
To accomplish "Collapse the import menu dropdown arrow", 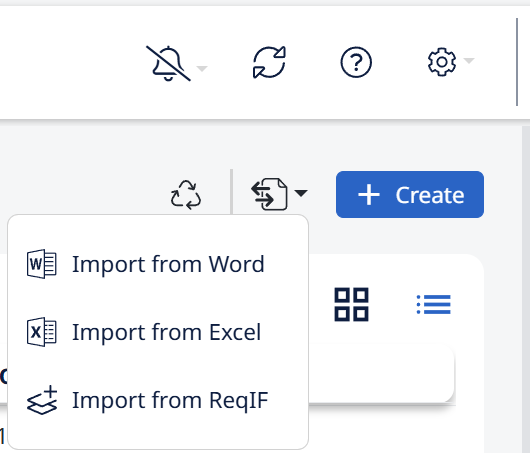I will point(301,193).
